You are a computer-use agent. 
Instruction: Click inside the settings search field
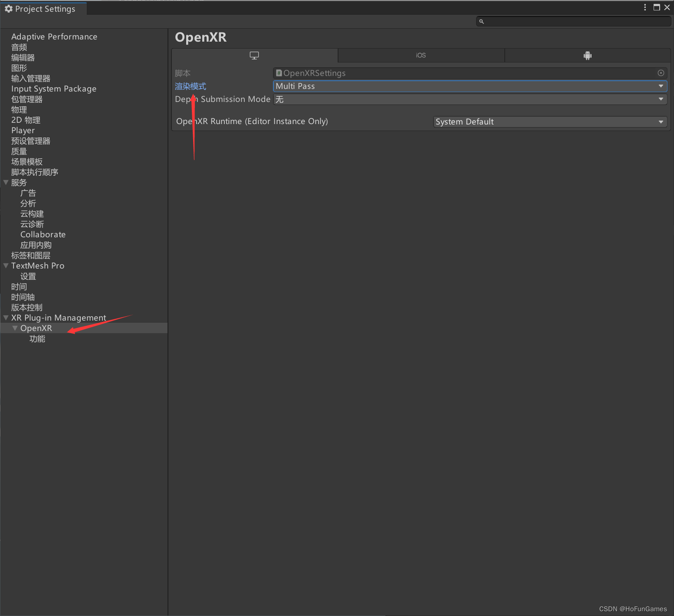574,21
